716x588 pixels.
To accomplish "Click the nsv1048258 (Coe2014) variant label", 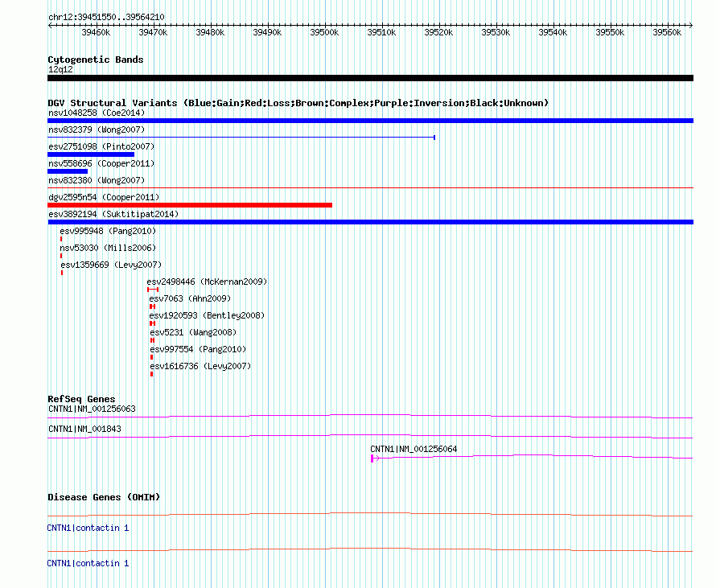I will point(97,113).
